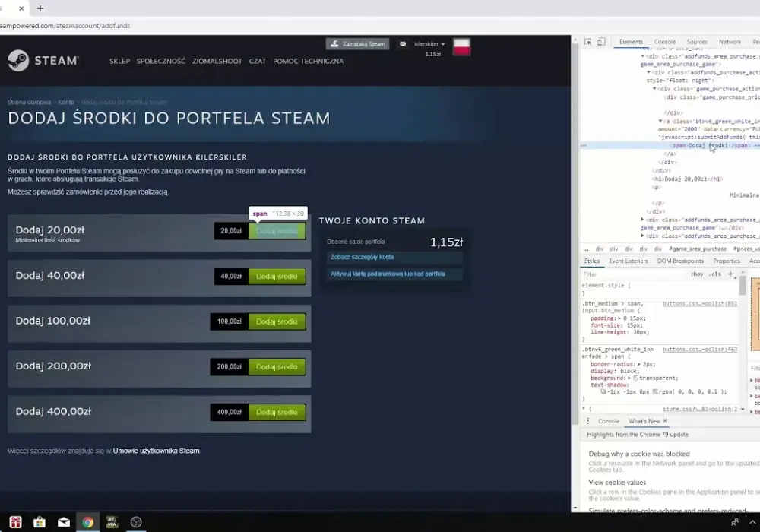Open the Chrome icon in the taskbar
Viewport: 760px width, 532px height.
point(87,522)
